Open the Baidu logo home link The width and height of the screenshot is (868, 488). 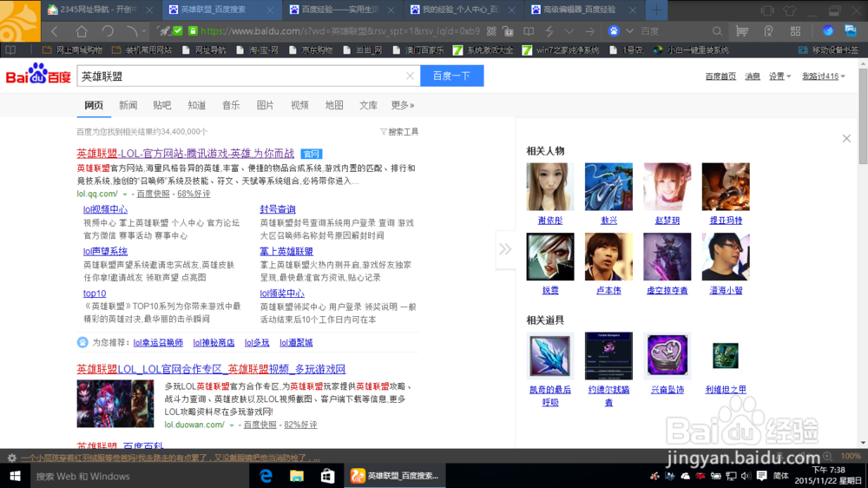pyautogui.click(x=38, y=74)
